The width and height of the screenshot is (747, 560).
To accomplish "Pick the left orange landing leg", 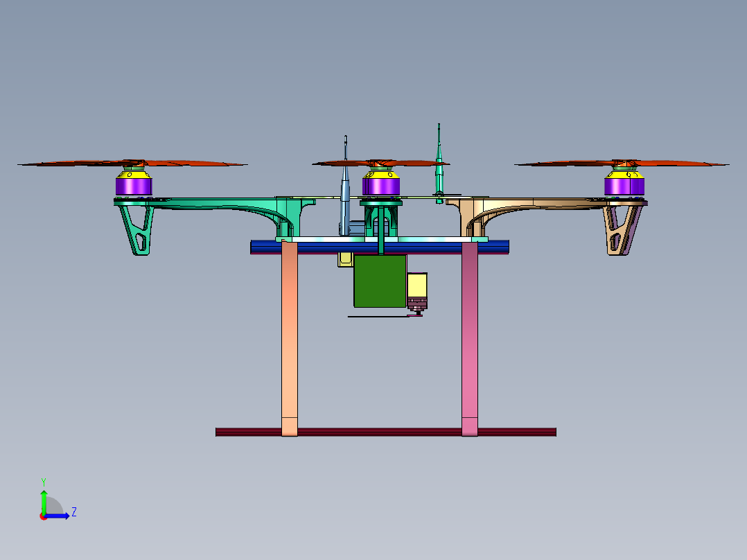I will [290, 338].
